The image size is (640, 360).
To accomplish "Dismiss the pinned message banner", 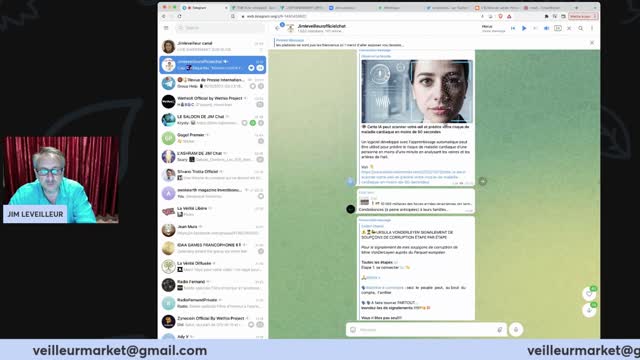I will coord(592,42).
